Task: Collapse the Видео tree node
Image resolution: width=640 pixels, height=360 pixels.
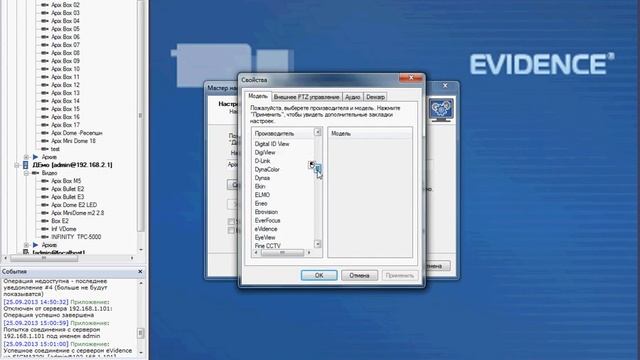Action: point(26,173)
